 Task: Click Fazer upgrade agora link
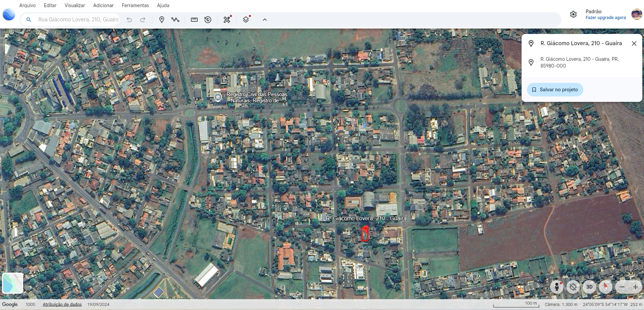[x=605, y=18]
